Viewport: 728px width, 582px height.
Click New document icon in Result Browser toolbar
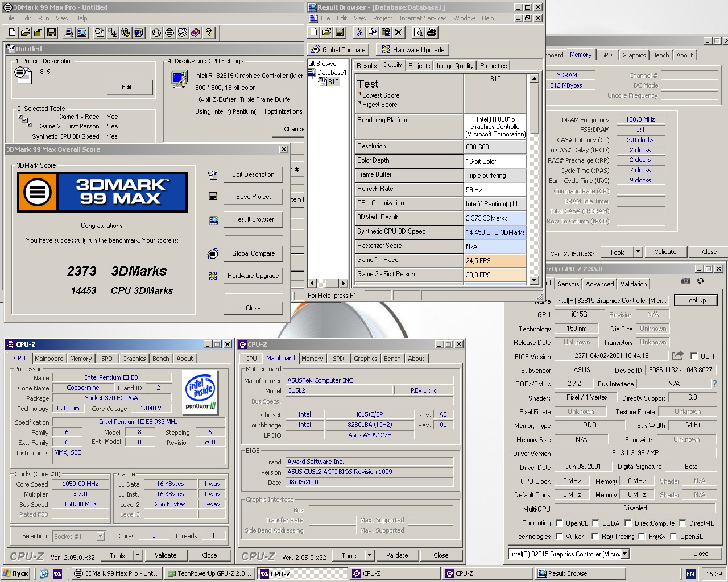314,32
